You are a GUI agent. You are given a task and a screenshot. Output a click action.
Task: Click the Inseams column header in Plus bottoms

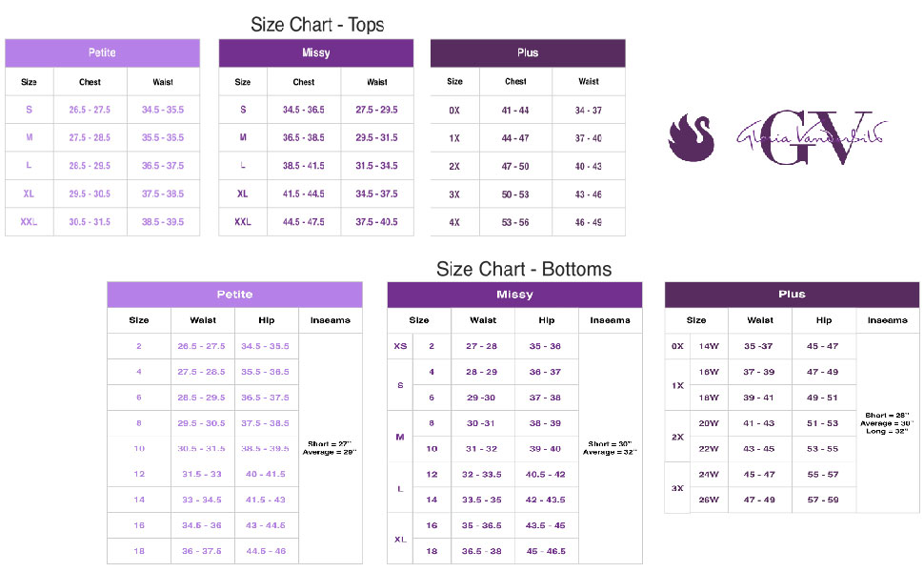(887, 320)
